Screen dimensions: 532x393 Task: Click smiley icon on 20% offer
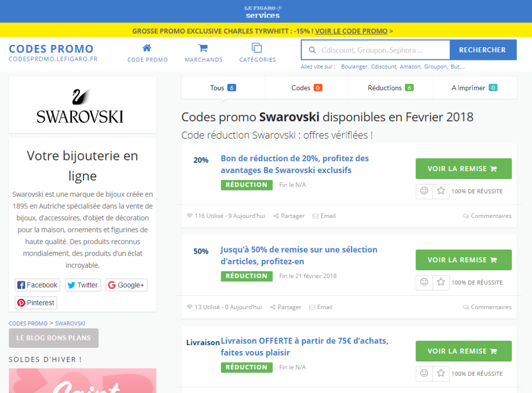pos(424,191)
